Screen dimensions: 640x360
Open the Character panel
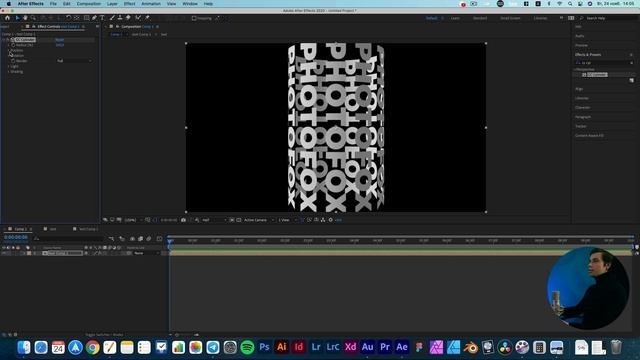(x=582, y=108)
